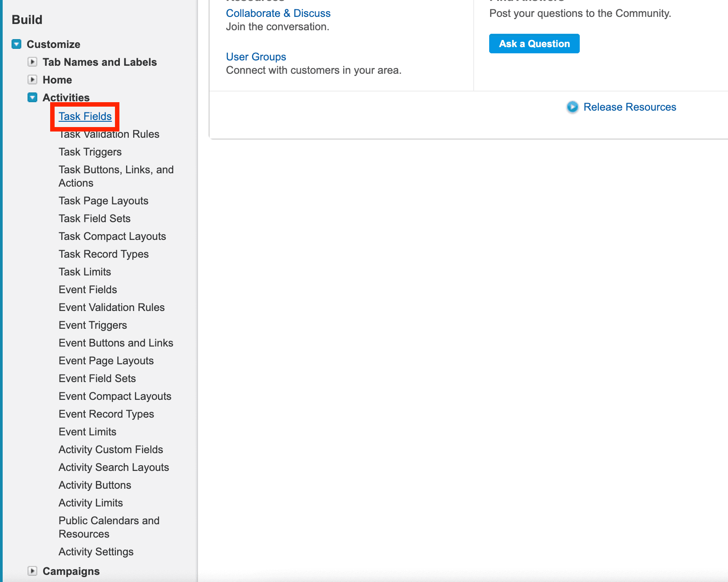Visit the User Groups link
Image resolution: width=728 pixels, height=582 pixels.
point(256,57)
